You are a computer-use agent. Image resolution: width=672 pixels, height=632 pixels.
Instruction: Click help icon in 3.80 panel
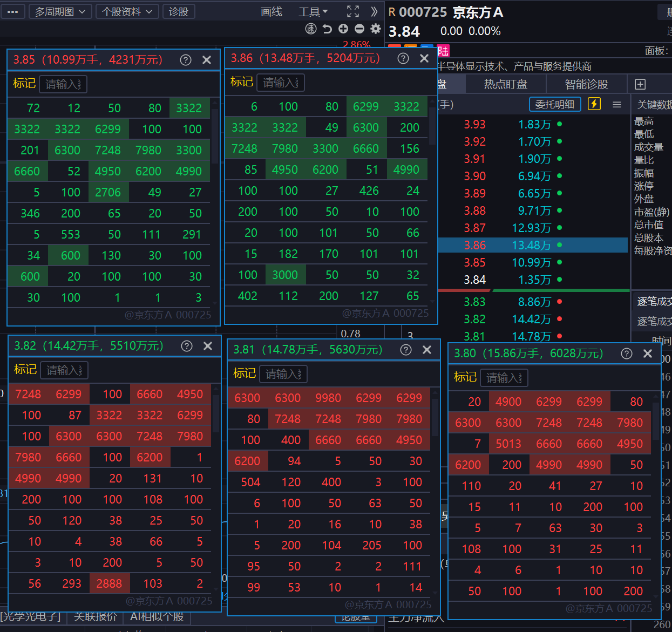click(627, 354)
